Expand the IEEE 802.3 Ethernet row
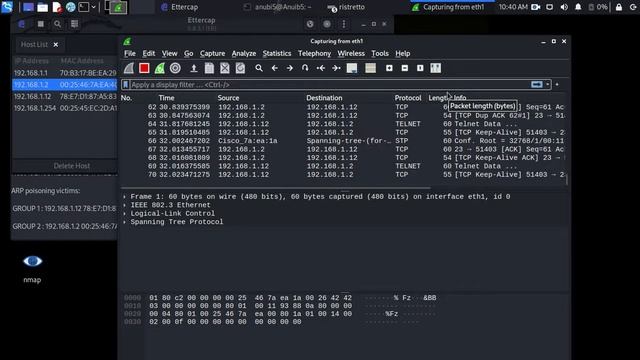 click(x=124, y=205)
